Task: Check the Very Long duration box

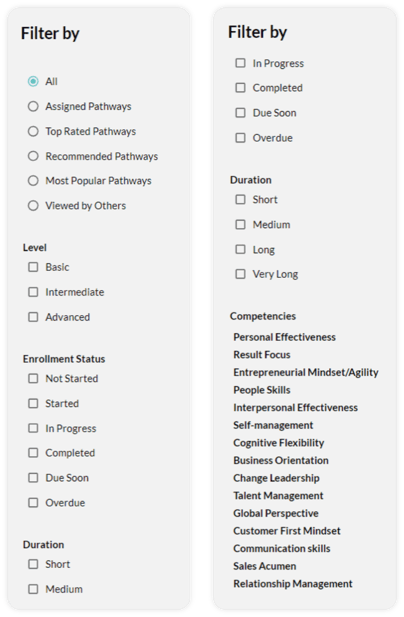Action: 240,274
